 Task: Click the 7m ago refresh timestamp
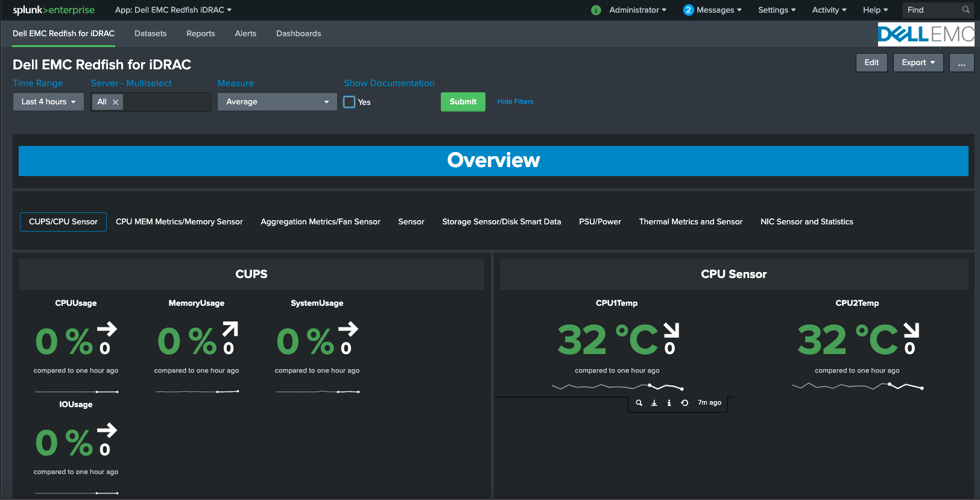tap(709, 403)
